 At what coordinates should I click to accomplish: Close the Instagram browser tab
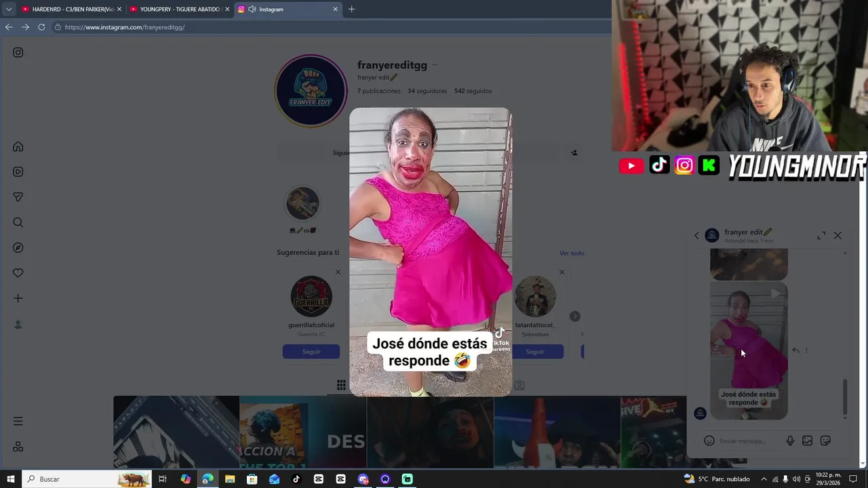[x=335, y=9]
